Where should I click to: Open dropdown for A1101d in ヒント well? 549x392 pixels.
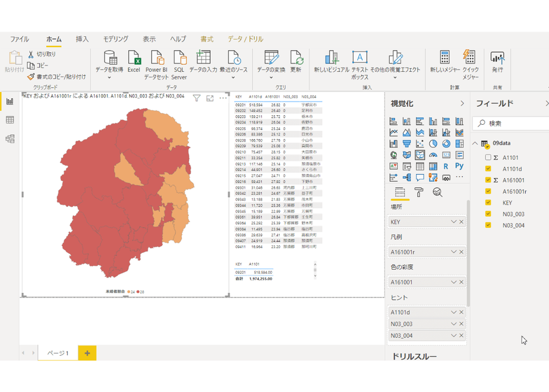click(454, 312)
